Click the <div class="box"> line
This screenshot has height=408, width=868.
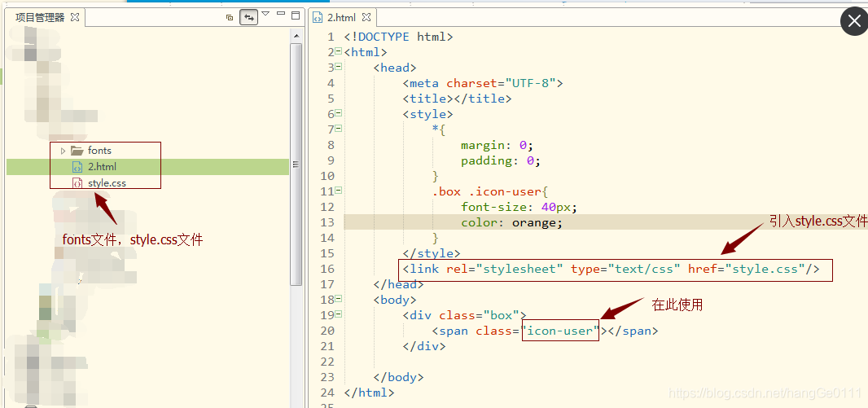coord(464,315)
